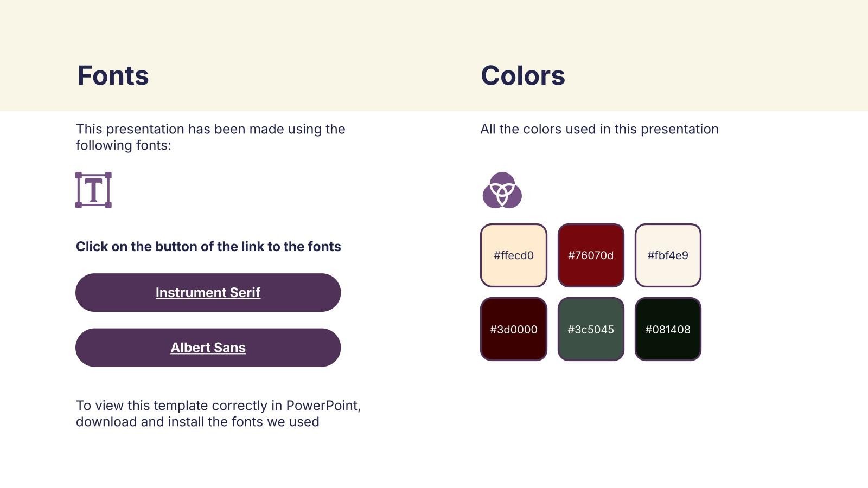The width and height of the screenshot is (868, 488).
Task: Choose the #081408 near-black color swatch
Action: click(667, 329)
